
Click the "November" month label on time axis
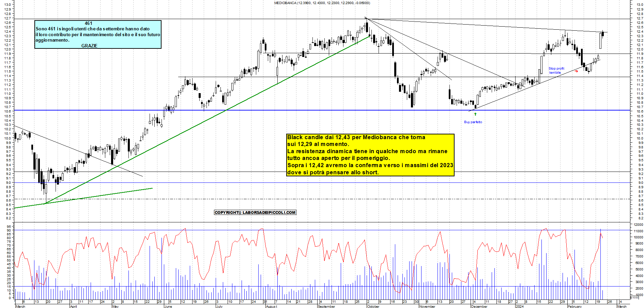pyautogui.click(x=427, y=306)
